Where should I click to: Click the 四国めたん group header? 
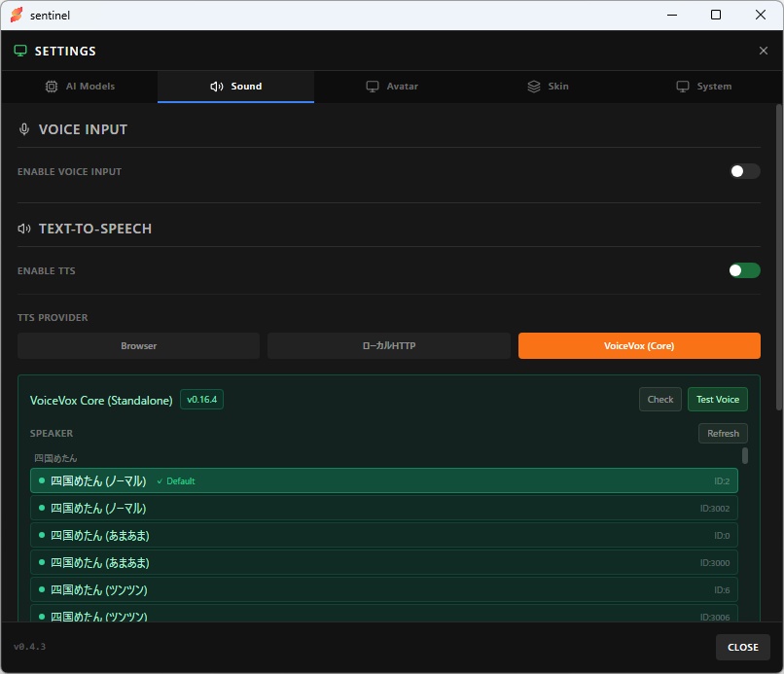[55, 458]
